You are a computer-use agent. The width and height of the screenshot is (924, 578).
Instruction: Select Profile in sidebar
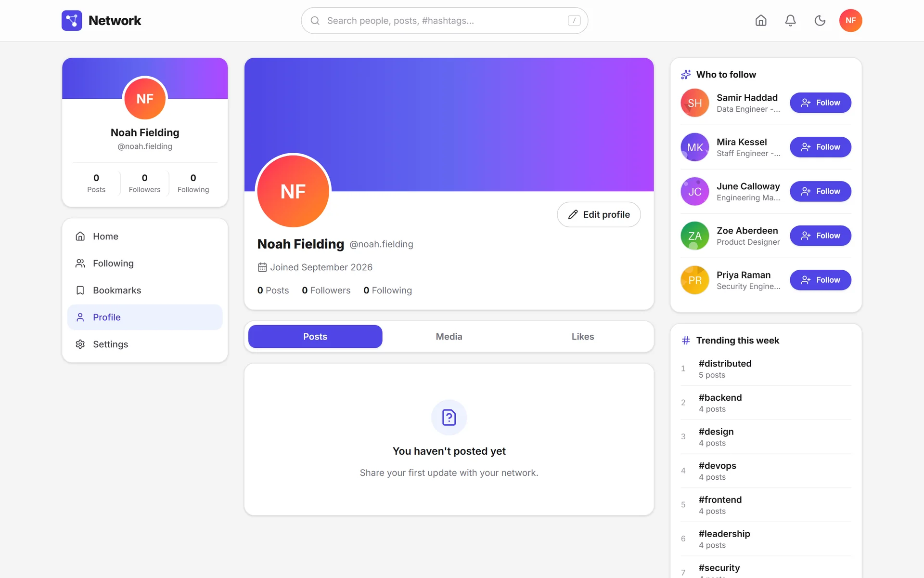click(x=145, y=317)
